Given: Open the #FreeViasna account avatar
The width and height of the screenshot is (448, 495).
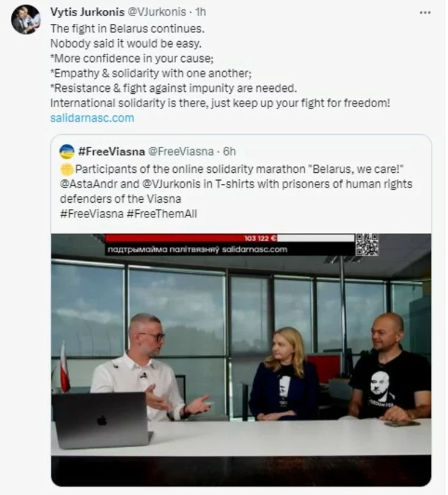Looking at the screenshot, I should (67, 151).
